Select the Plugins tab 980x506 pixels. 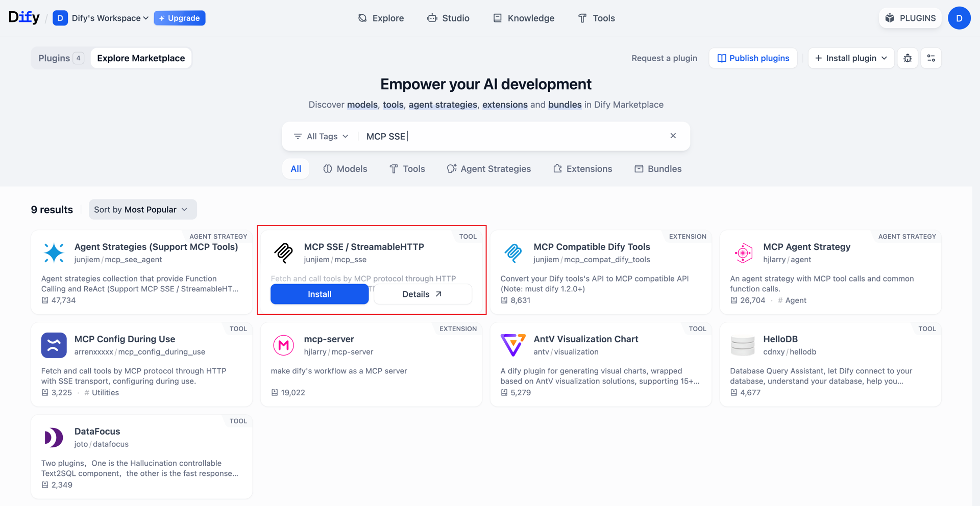click(x=61, y=58)
